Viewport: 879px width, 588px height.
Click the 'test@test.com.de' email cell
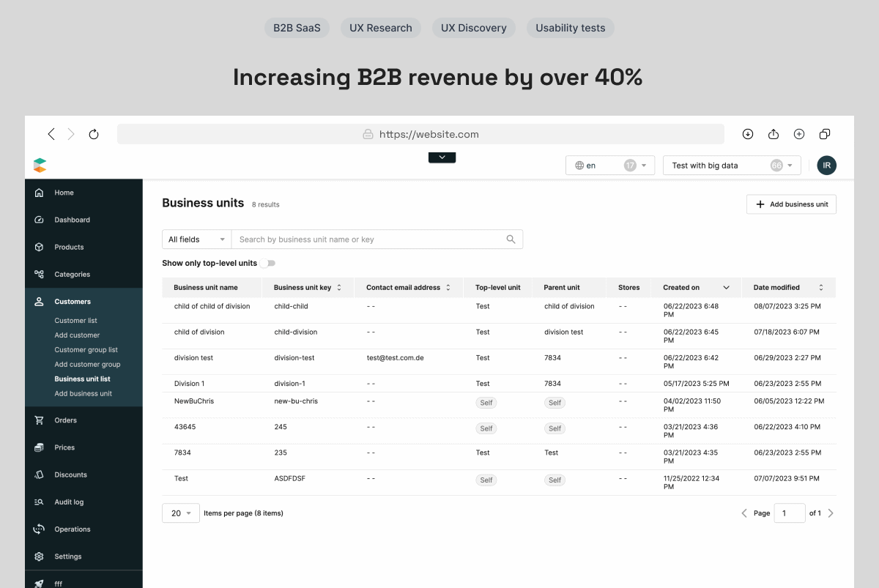(x=396, y=358)
